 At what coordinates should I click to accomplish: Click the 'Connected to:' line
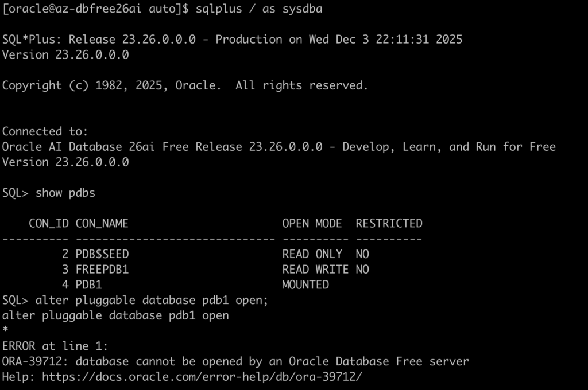click(45, 131)
